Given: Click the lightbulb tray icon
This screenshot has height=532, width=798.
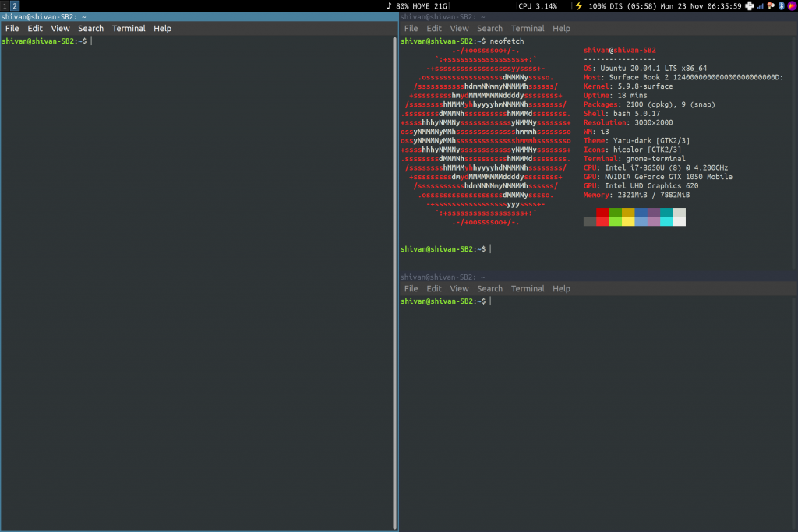Looking at the screenshot, I should point(771,5).
